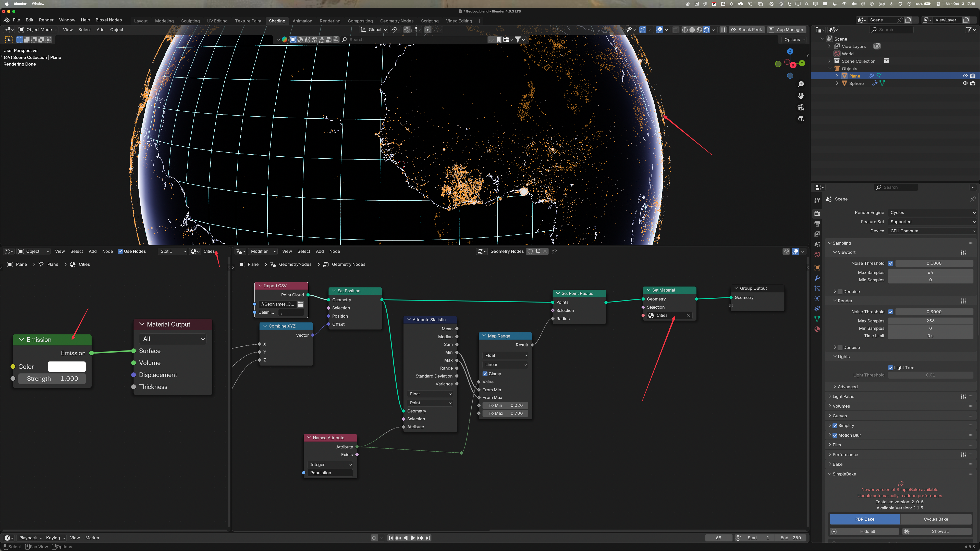
Task: Switch orthographic/perspective with the grid icon
Action: pos(801,119)
